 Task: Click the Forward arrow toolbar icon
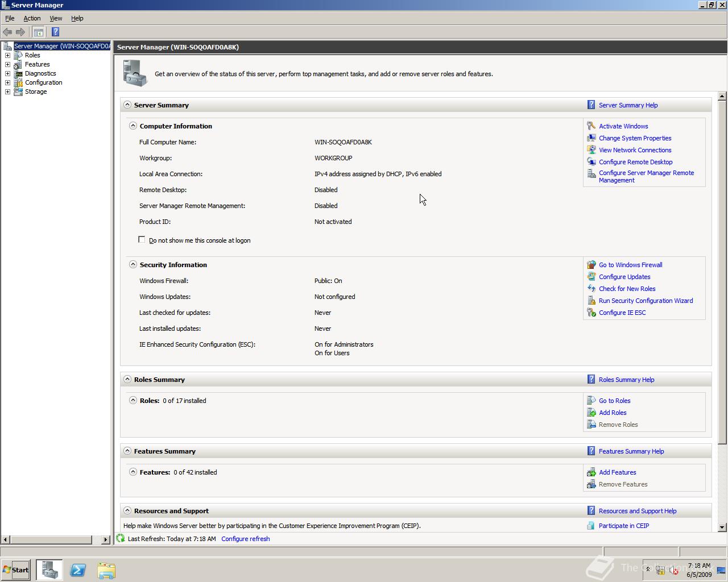pyautogui.click(x=20, y=32)
